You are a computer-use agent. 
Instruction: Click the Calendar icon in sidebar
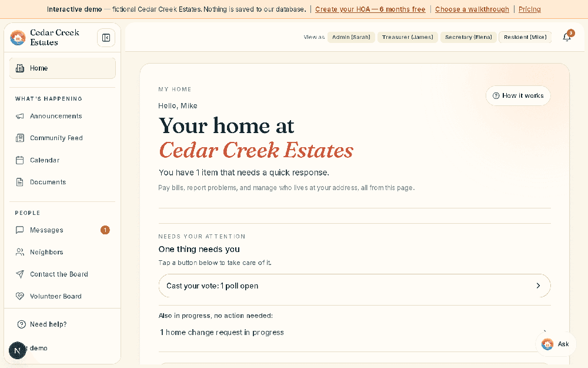(20, 160)
